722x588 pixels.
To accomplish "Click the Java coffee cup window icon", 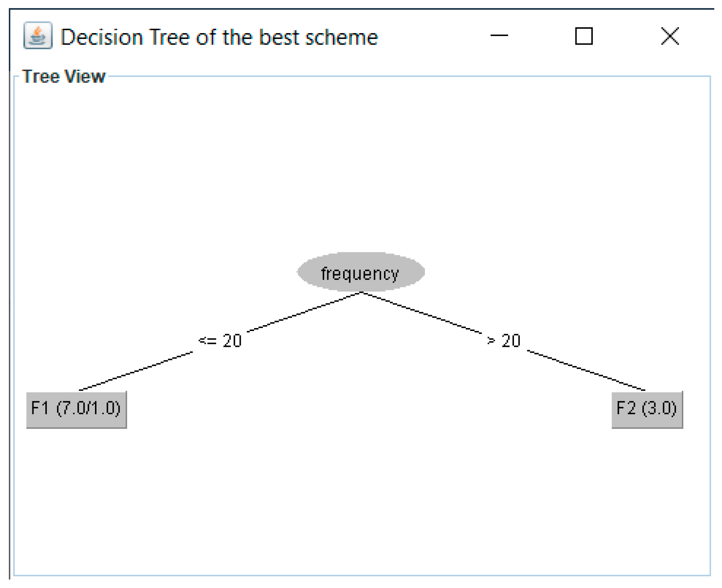I will pyautogui.click(x=38, y=36).
